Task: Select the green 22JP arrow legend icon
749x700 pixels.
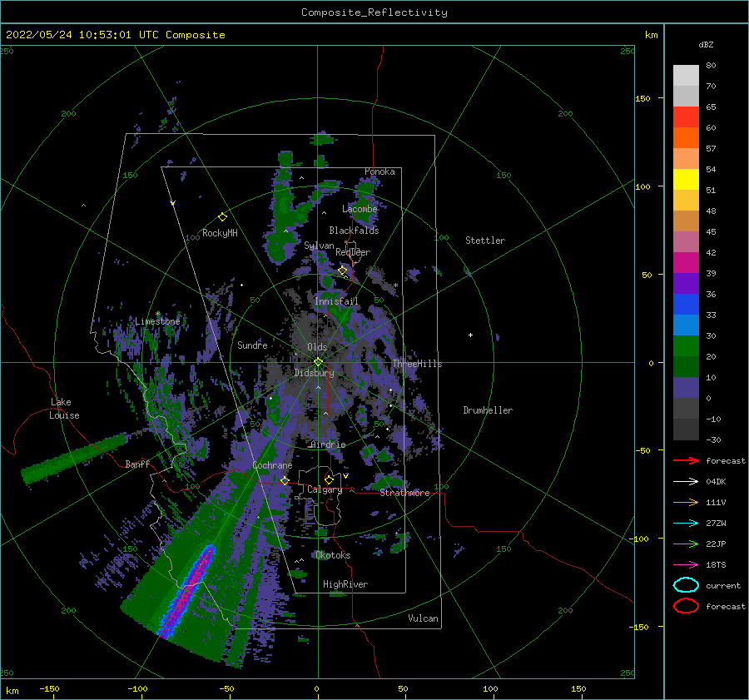Action: pos(686,544)
